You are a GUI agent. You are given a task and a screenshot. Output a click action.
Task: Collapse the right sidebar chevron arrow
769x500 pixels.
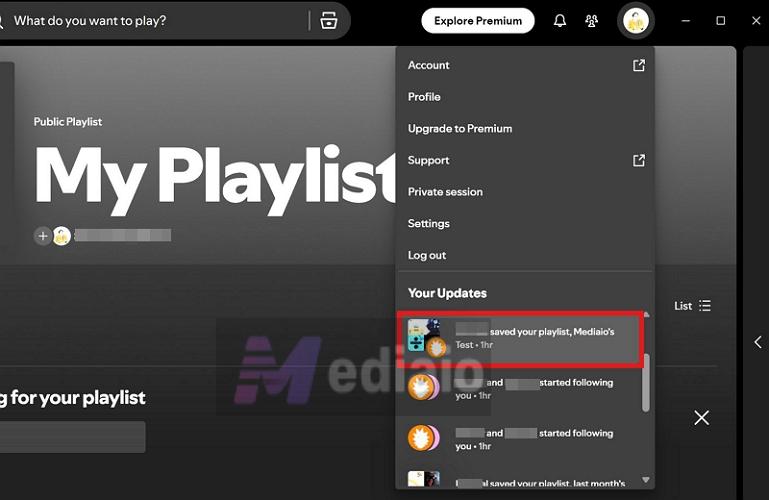(758, 342)
